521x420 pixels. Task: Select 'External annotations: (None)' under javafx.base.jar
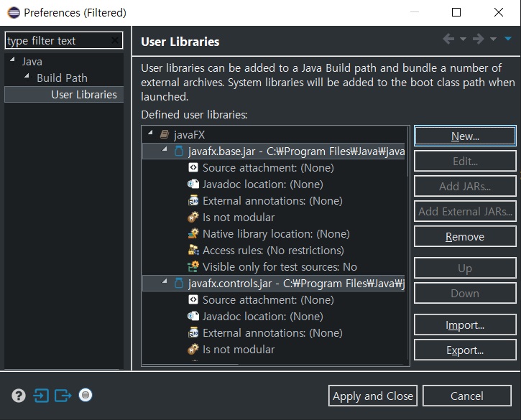[x=272, y=201]
